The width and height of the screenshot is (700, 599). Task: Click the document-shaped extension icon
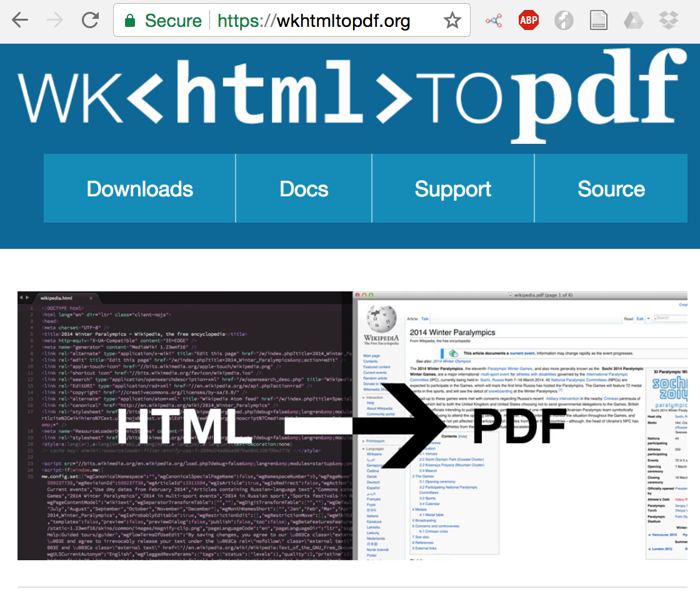pyautogui.click(x=598, y=20)
